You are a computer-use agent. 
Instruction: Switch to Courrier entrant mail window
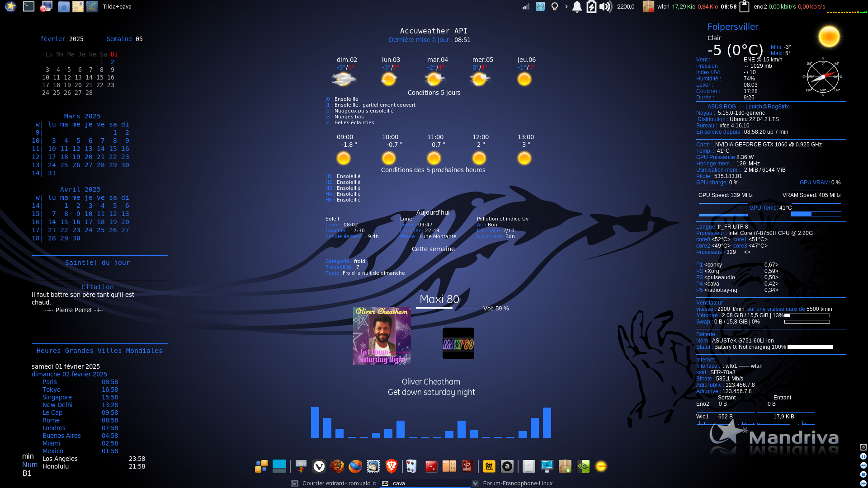pyautogui.click(x=335, y=483)
